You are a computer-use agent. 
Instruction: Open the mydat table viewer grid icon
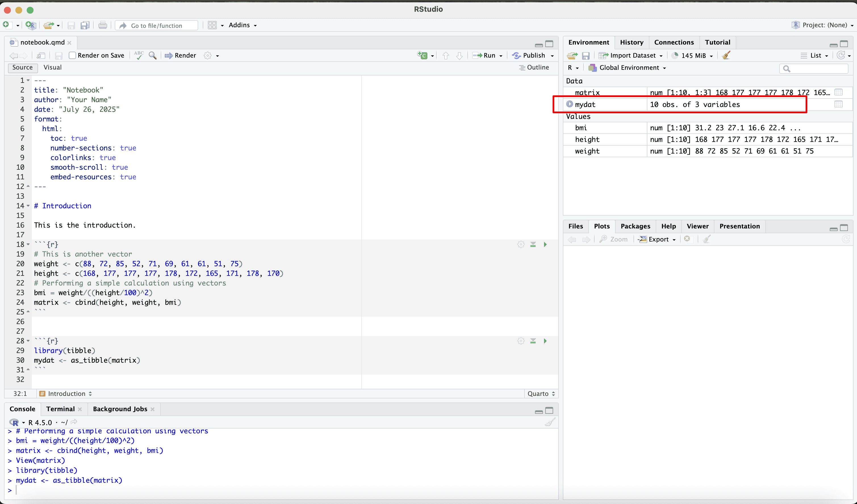coord(838,104)
